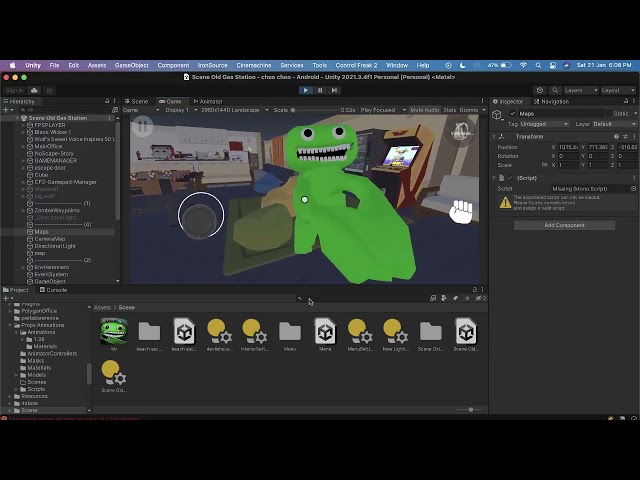Toggle the Scale constrained proportions link
The image size is (640, 480).
(544, 165)
